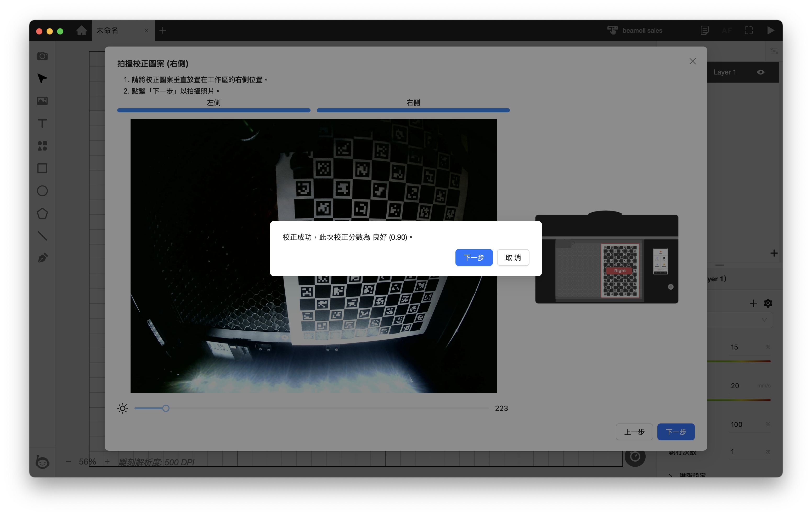Click the frame area icon in top bar
The height and width of the screenshot is (516, 812).
point(749,30)
